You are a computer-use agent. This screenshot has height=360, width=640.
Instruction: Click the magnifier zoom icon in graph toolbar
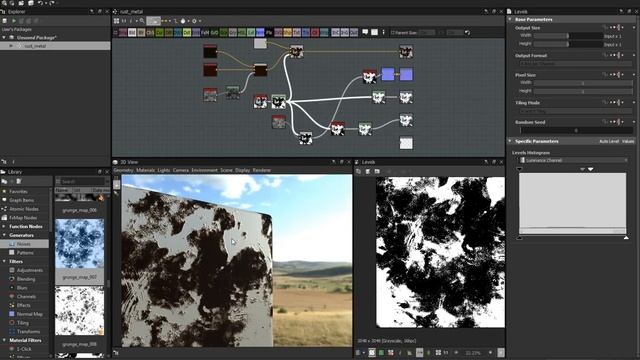(x=142, y=20)
